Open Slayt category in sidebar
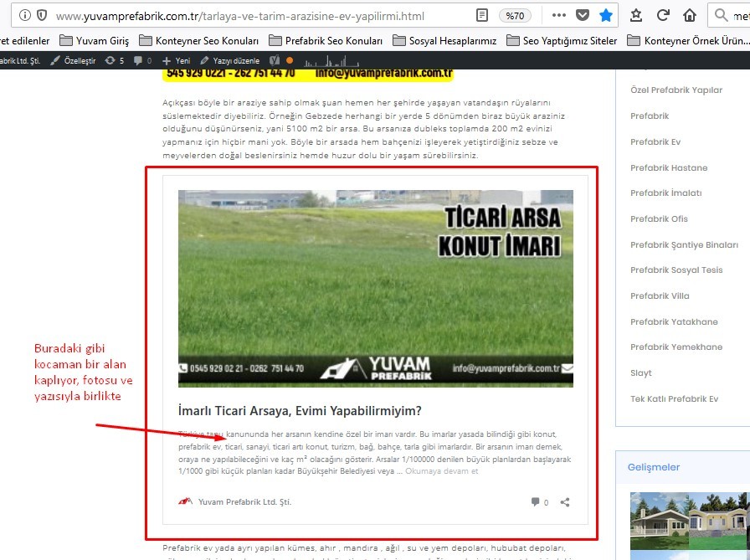This screenshot has height=560, width=750. coord(641,372)
